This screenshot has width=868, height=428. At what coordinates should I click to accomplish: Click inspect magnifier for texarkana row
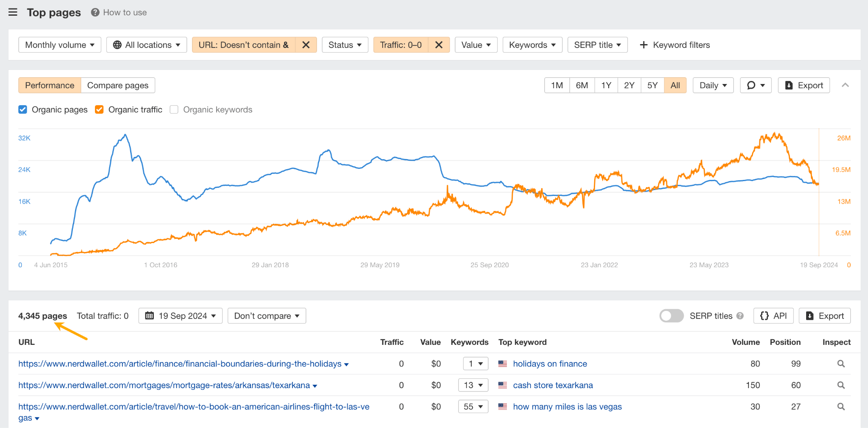point(841,385)
